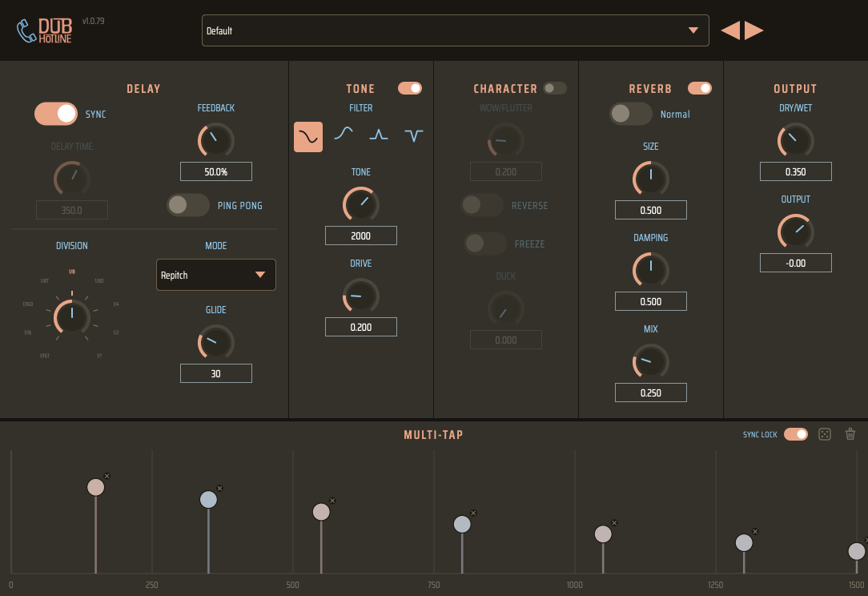Clear all taps with the trash icon
Image resolution: width=868 pixels, height=596 pixels.
851,433
